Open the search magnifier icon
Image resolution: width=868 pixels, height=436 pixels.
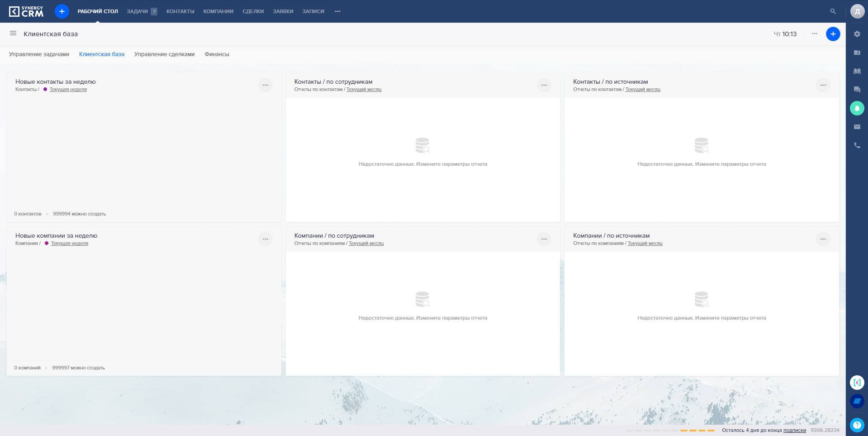click(833, 11)
